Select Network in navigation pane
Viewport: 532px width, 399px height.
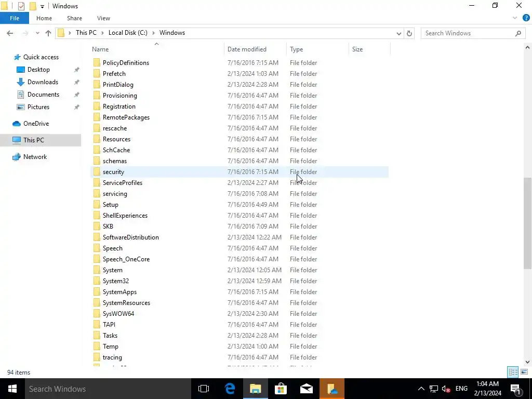tap(35, 157)
